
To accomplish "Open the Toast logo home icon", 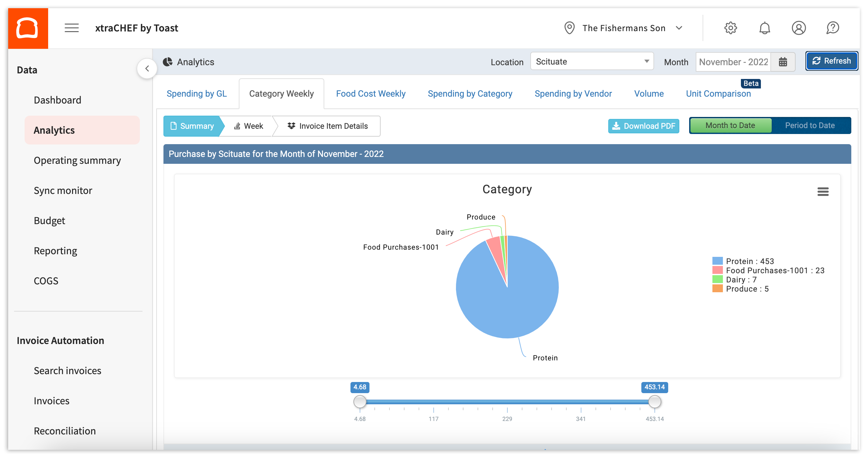I will point(28,28).
